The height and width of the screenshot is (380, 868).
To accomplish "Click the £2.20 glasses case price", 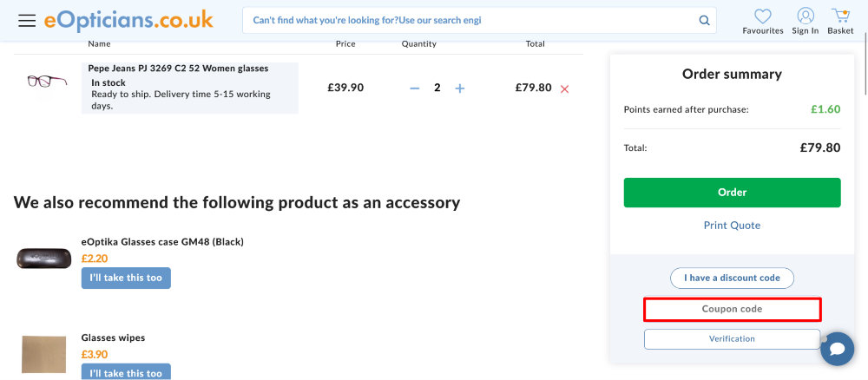I will point(95,259).
